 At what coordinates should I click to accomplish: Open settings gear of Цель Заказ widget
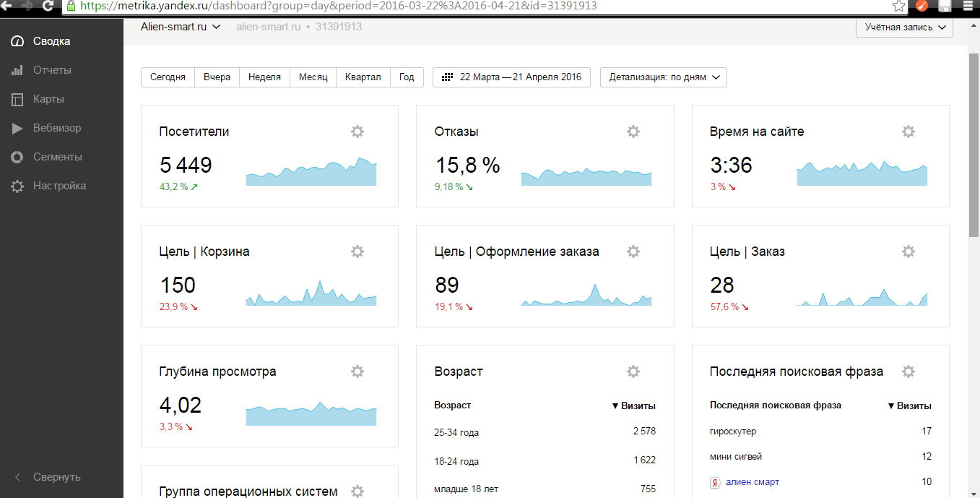click(909, 252)
